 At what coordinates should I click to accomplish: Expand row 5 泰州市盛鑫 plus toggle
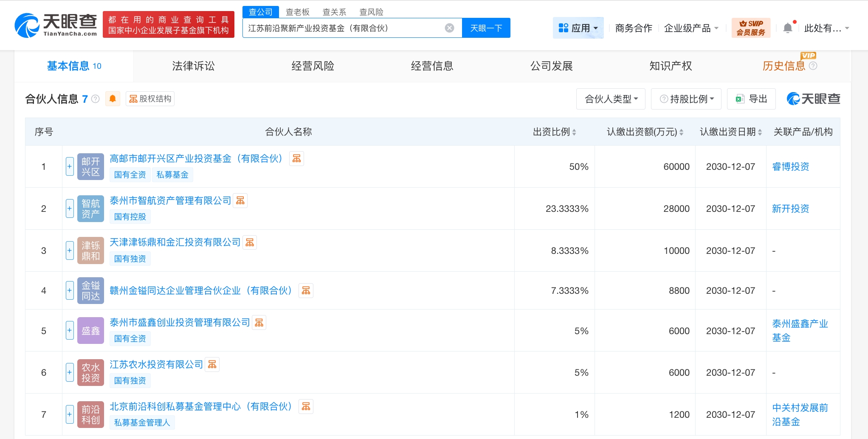(70, 330)
